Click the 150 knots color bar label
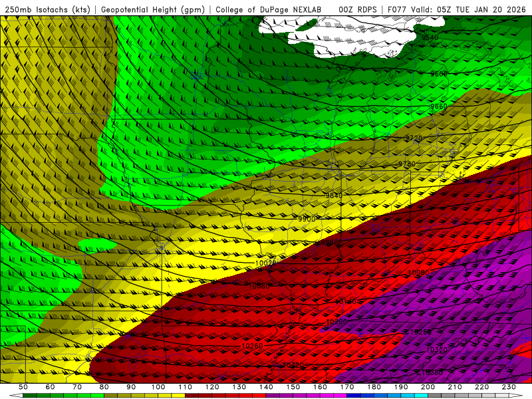 click(x=293, y=387)
